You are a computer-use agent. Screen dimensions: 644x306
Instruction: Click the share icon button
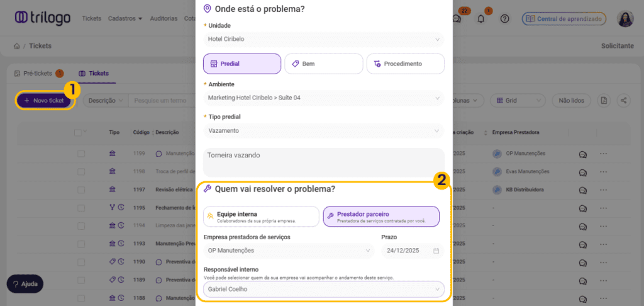pos(624,101)
